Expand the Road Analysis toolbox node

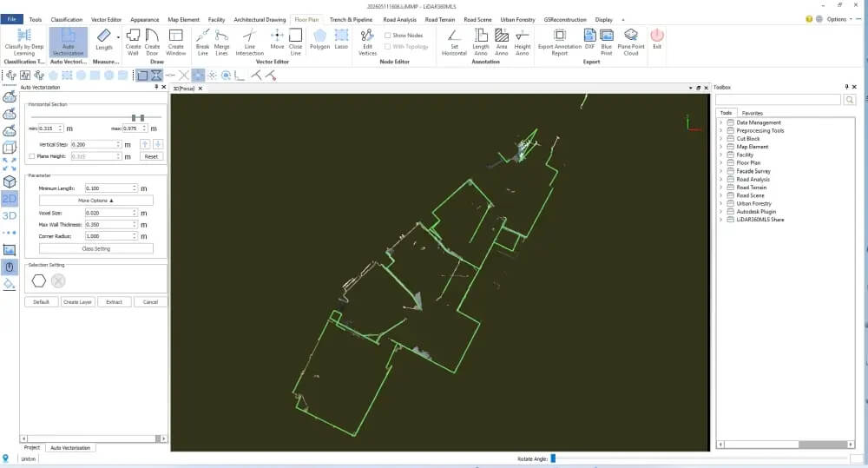point(720,179)
